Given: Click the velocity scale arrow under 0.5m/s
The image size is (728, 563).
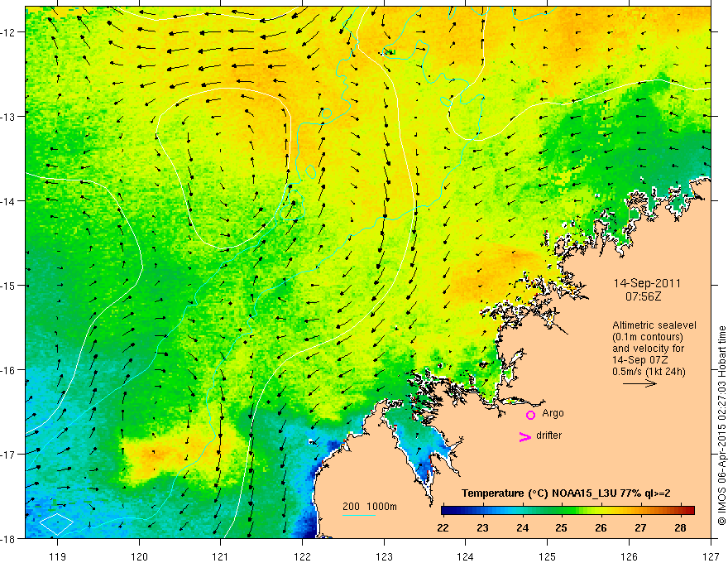Looking at the screenshot, I should (639, 383).
